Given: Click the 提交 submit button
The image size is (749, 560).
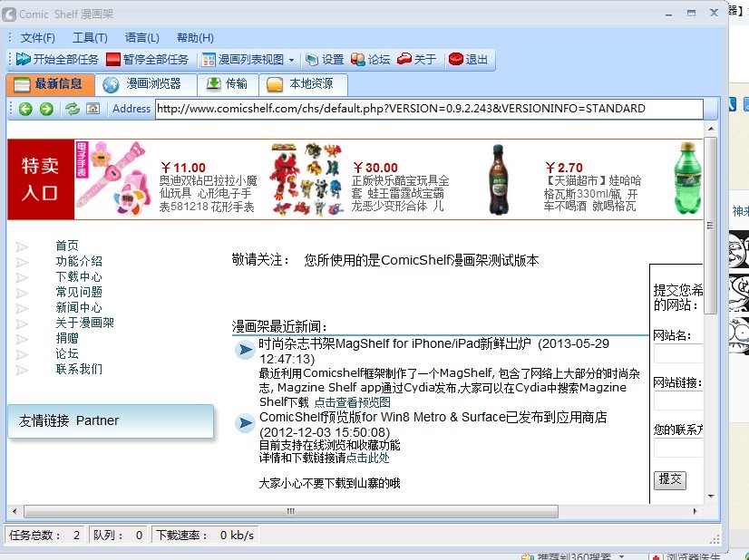Looking at the screenshot, I should [670, 479].
